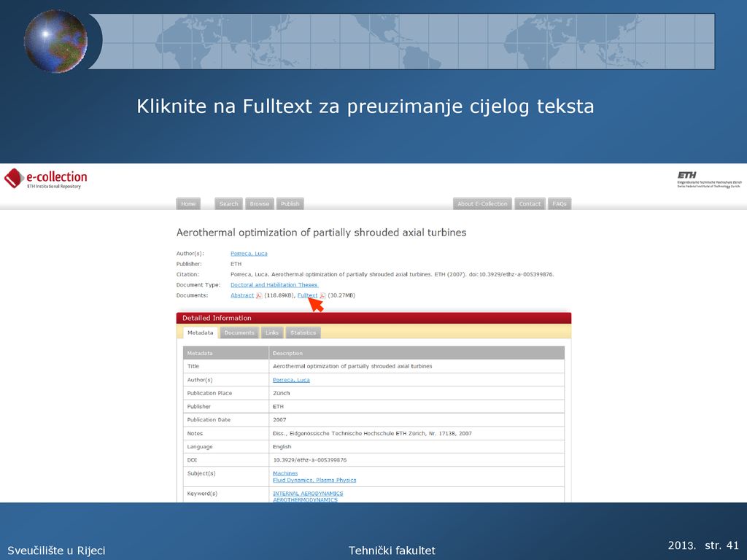Click the page title Aerothermal optimization heading
Image resolution: width=747 pixels, height=560 pixels.
coord(321,233)
